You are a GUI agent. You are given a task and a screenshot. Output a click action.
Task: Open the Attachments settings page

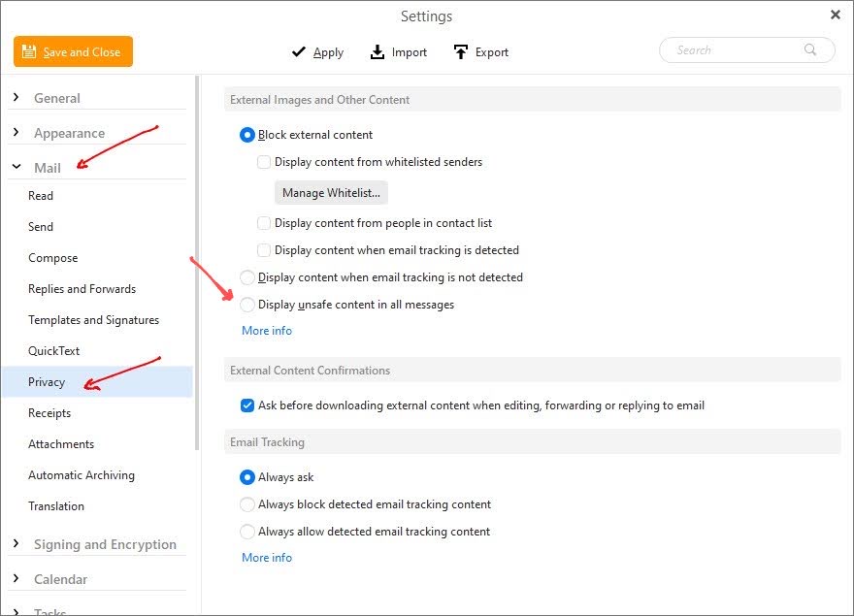coord(61,444)
